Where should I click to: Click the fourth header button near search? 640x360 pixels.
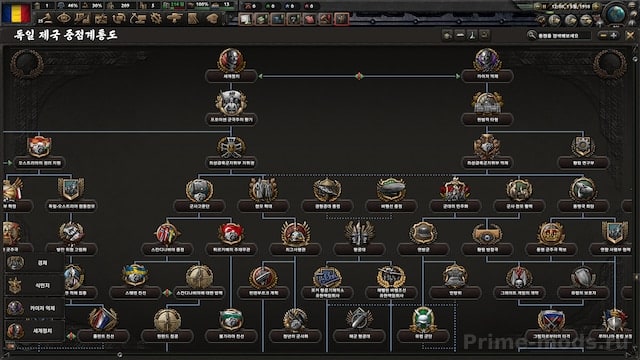pyautogui.click(x=484, y=36)
